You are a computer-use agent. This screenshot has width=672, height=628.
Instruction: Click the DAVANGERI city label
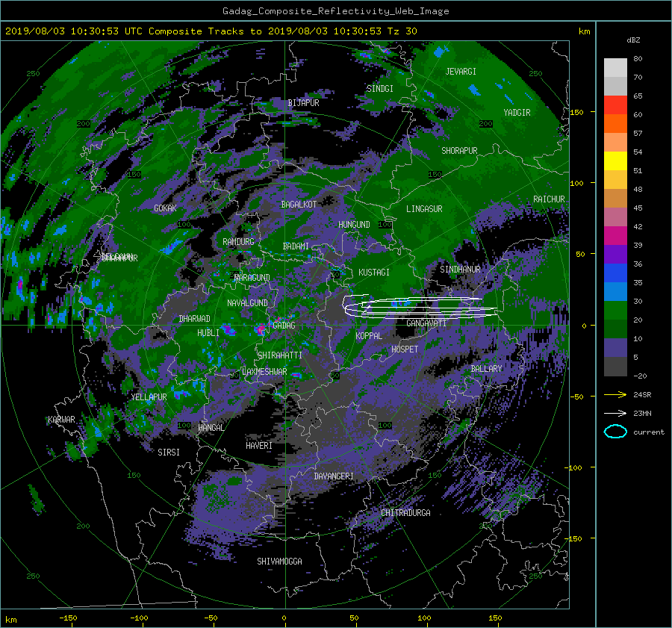(334, 476)
